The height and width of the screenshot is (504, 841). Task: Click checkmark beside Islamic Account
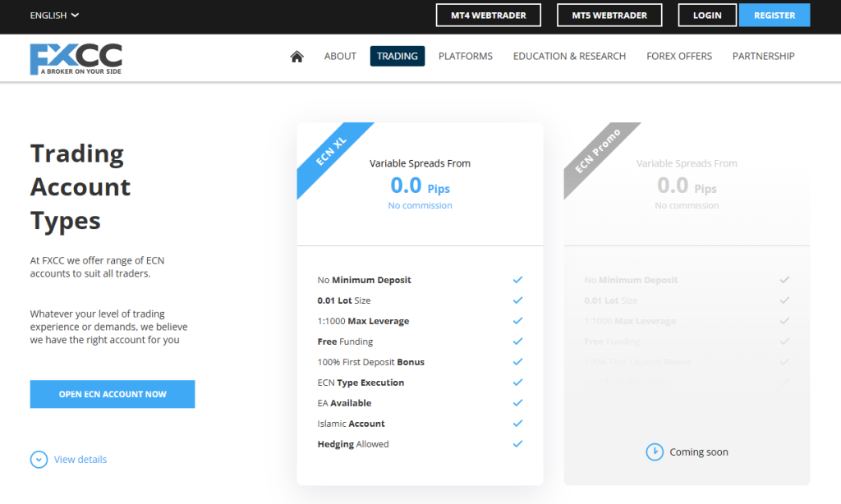click(518, 423)
